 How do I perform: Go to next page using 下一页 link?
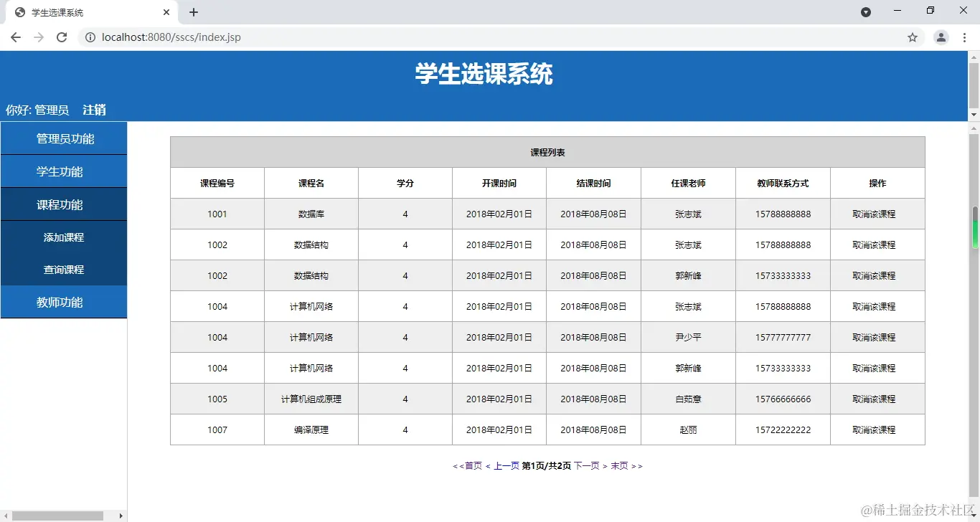coord(586,465)
